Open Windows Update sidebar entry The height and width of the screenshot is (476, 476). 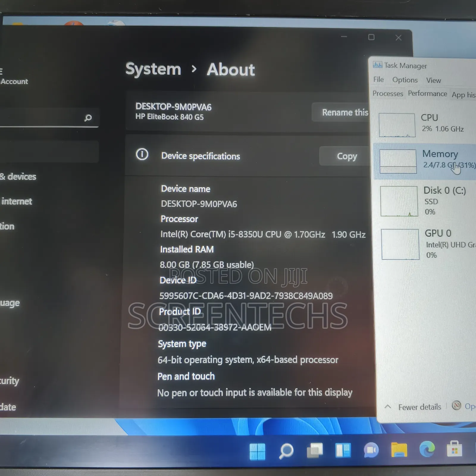tap(8, 407)
